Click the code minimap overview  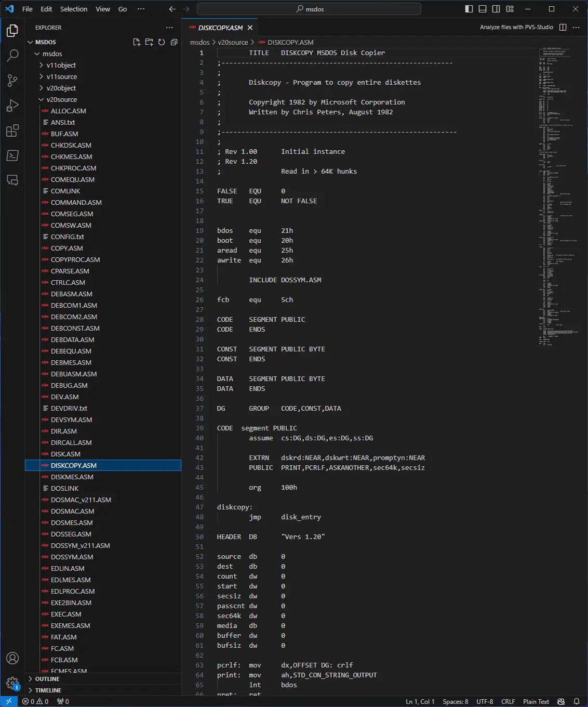(558, 198)
